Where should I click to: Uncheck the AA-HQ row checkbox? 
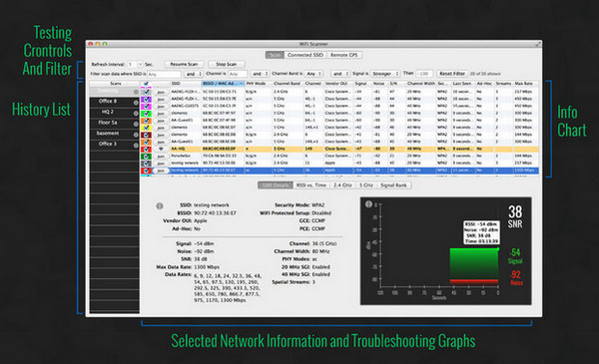[147, 149]
